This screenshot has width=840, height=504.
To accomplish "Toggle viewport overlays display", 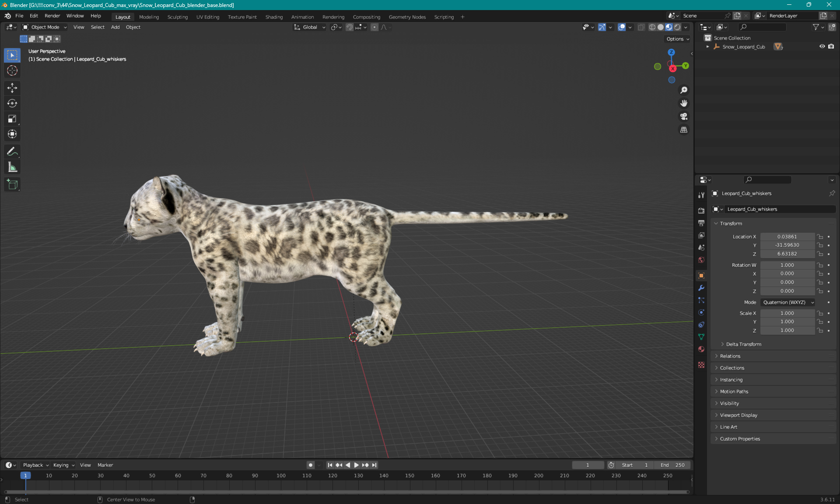I will 622,27.
